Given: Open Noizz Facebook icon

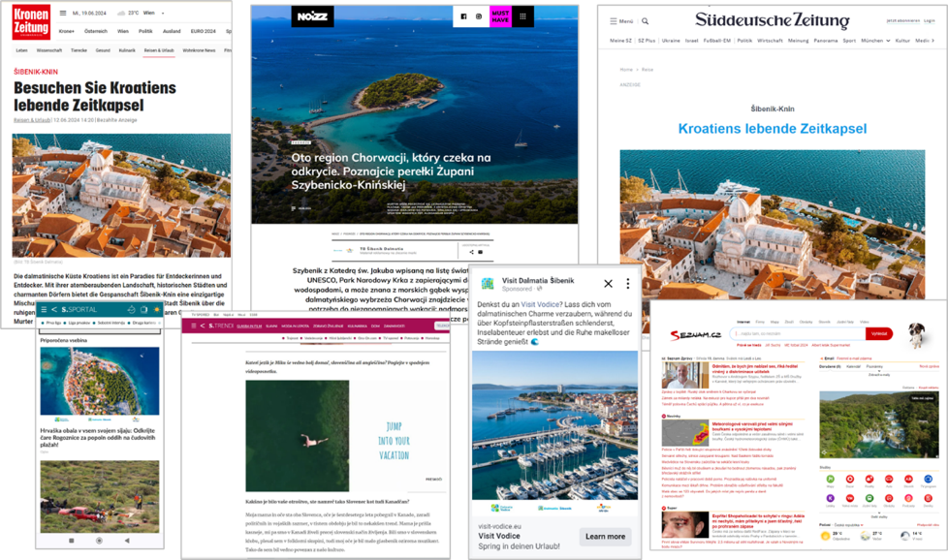Looking at the screenshot, I should click(x=463, y=16).
